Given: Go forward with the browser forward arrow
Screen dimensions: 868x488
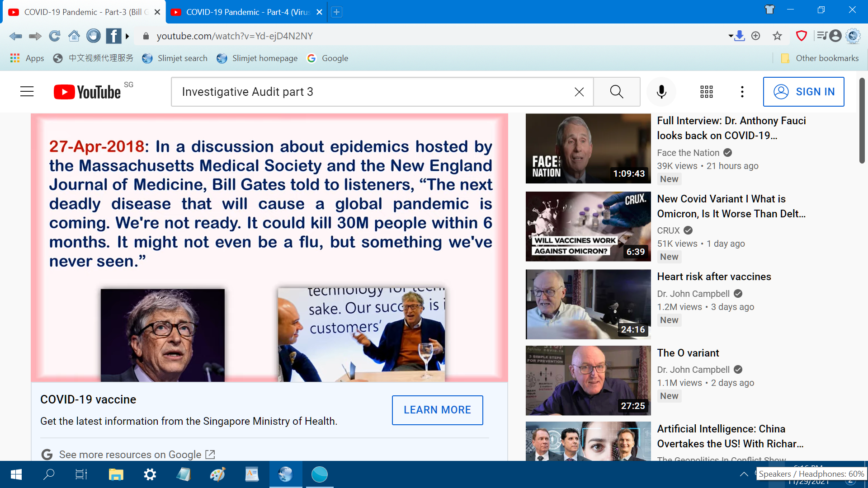Looking at the screenshot, I should coord(35,36).
